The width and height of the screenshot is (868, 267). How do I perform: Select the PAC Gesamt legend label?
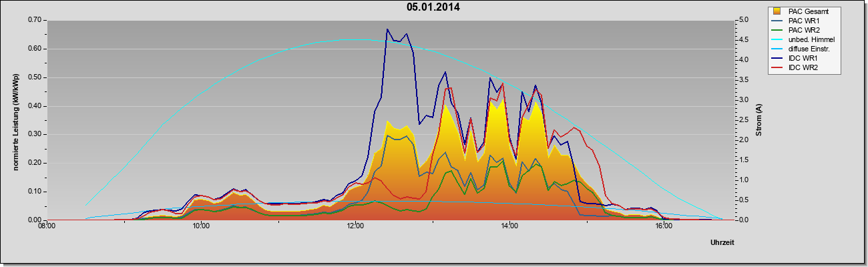[x=808, y=11]
